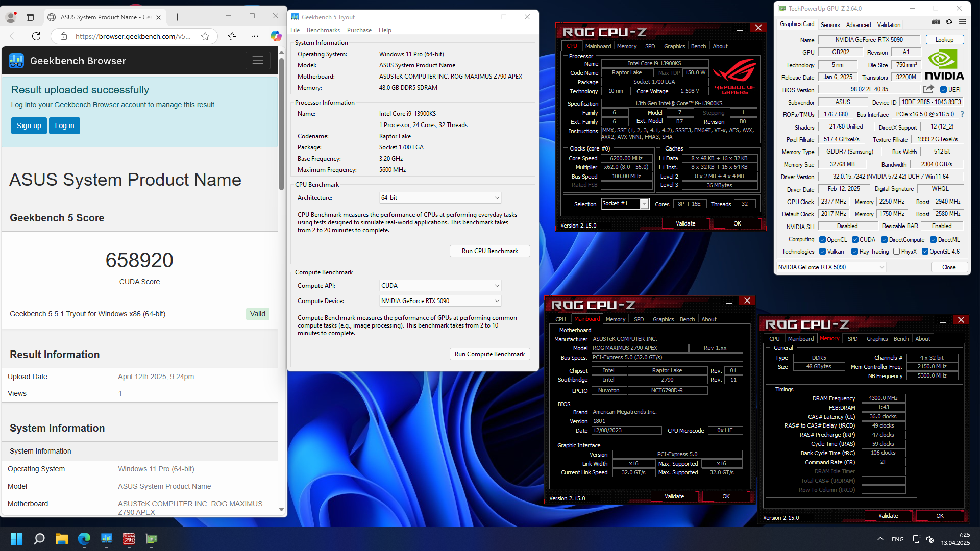Toggle the UEFI checkbox in GPU-Z
980x551 pixels.
coord(944,90)
